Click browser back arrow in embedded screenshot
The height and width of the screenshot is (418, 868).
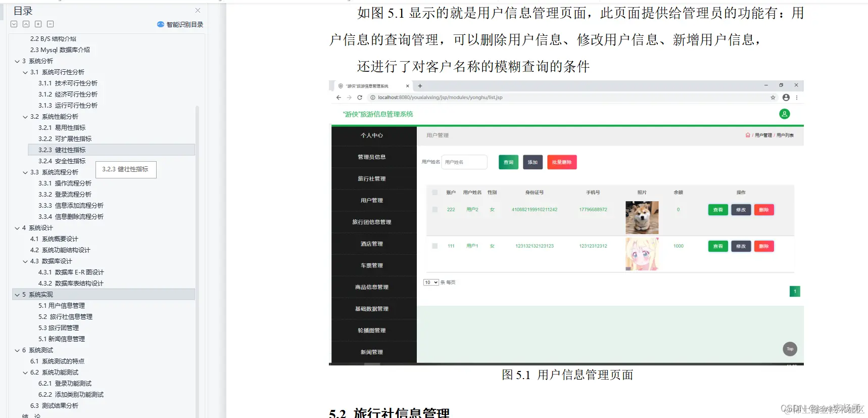click(x=339, y=98)
